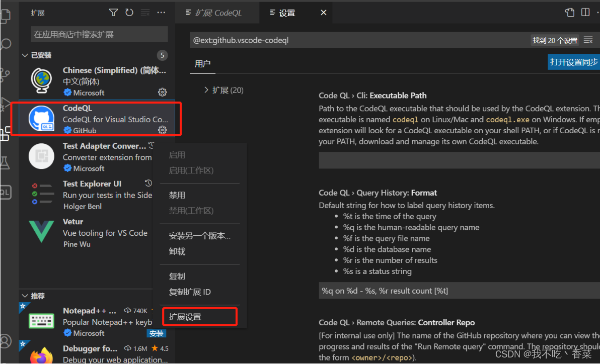Click CodeQL extension GitHub logo icon
The width and height of the screenshot is (600, 364).
point(41,119)
